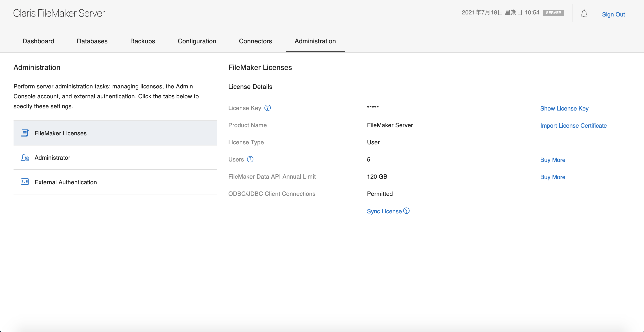Click the Administrator user-gear icon
The image size is (644, 332).
pyautogui.click(x=25, y=158)
